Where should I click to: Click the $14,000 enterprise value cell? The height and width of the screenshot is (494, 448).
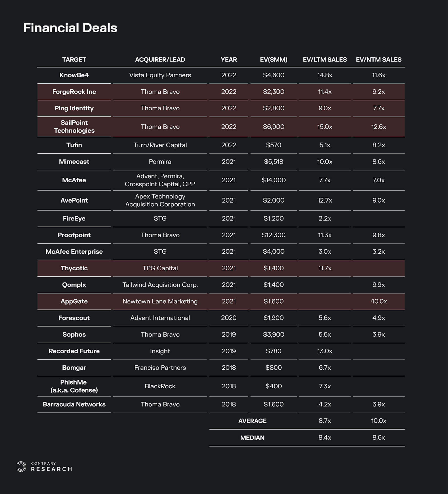273,180
